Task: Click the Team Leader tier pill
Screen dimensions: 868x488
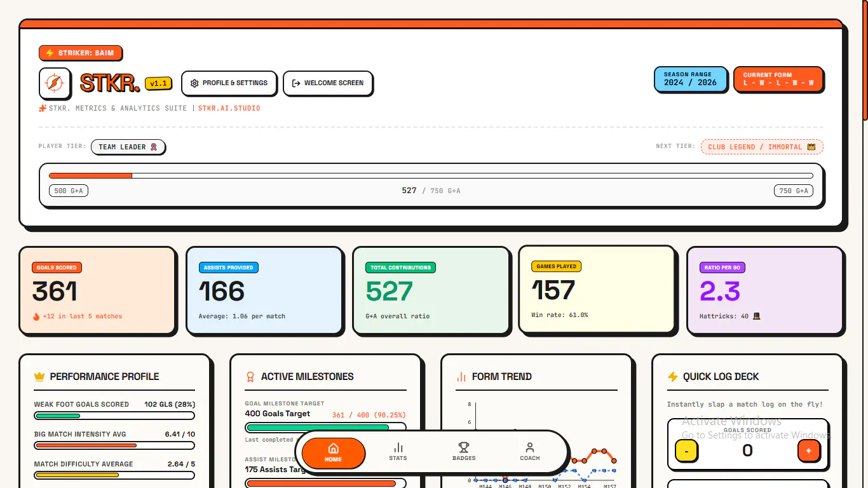Action: pos(128,147)
